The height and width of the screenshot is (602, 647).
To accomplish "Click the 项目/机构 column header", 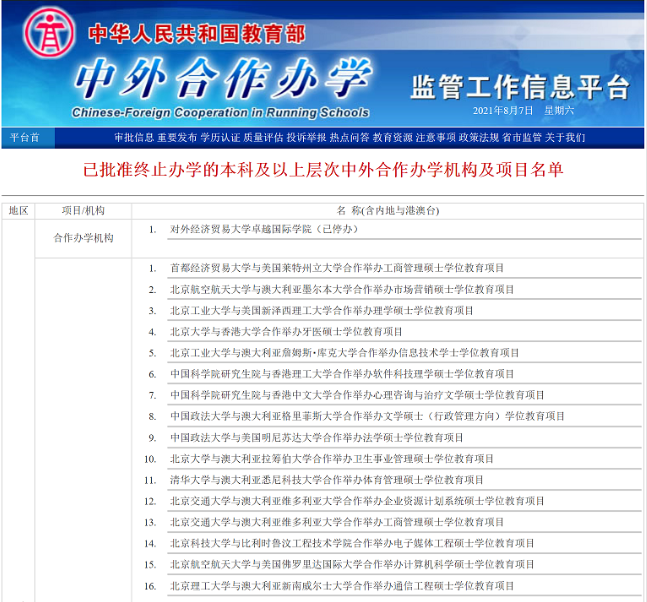I will (83, 211).
